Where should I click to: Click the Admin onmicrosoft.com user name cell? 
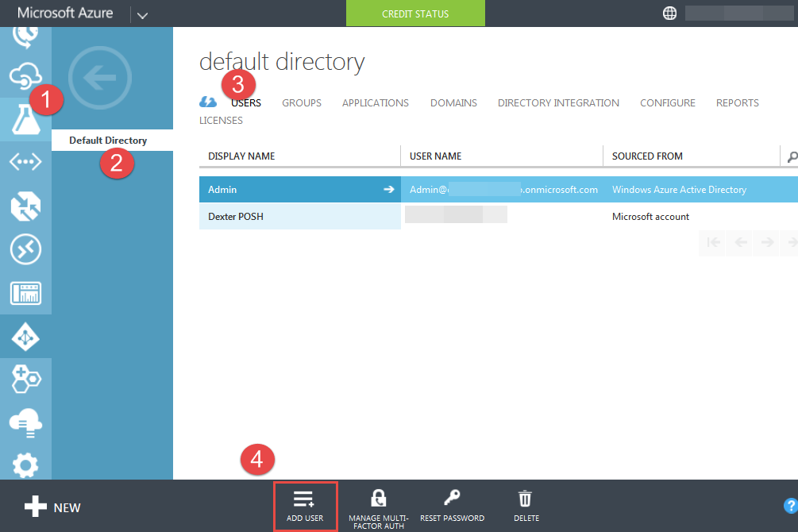(x=502, y=190)
